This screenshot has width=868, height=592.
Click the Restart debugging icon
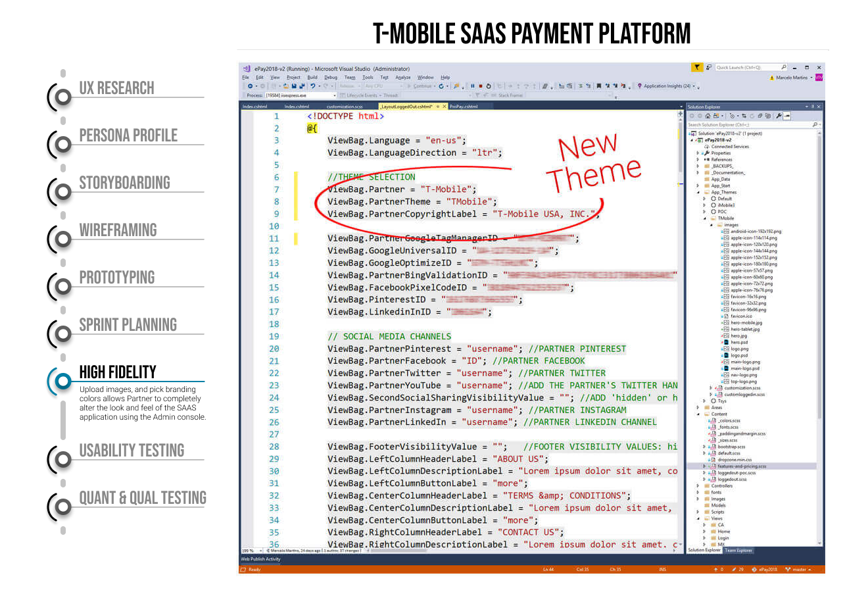click(x=489, y=86)
